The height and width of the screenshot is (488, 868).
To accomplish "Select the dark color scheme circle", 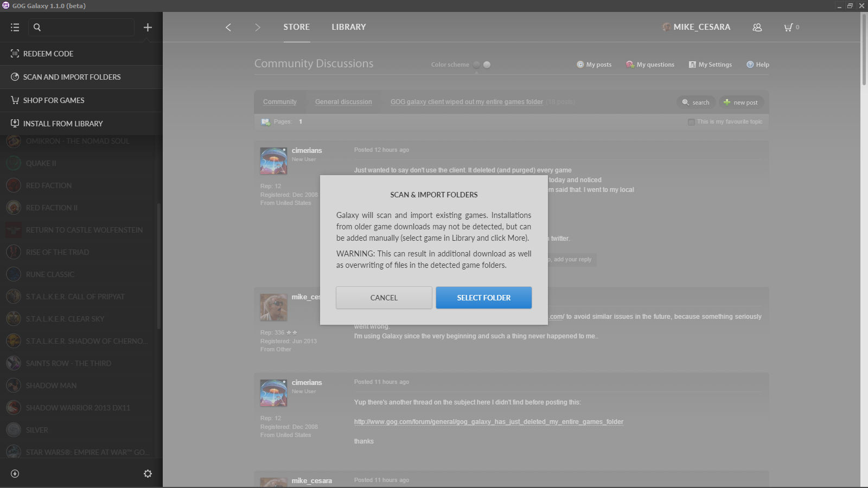I will click(x=476, y=65).
